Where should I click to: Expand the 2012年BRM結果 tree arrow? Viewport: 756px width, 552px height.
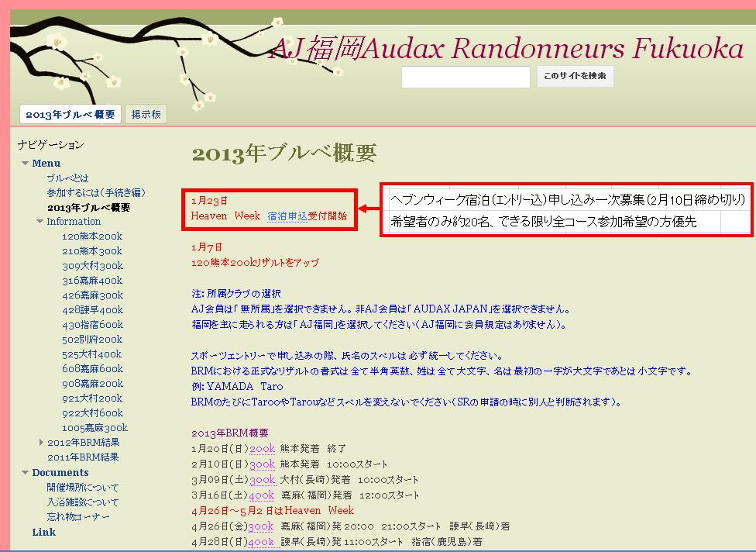[41, 442]
